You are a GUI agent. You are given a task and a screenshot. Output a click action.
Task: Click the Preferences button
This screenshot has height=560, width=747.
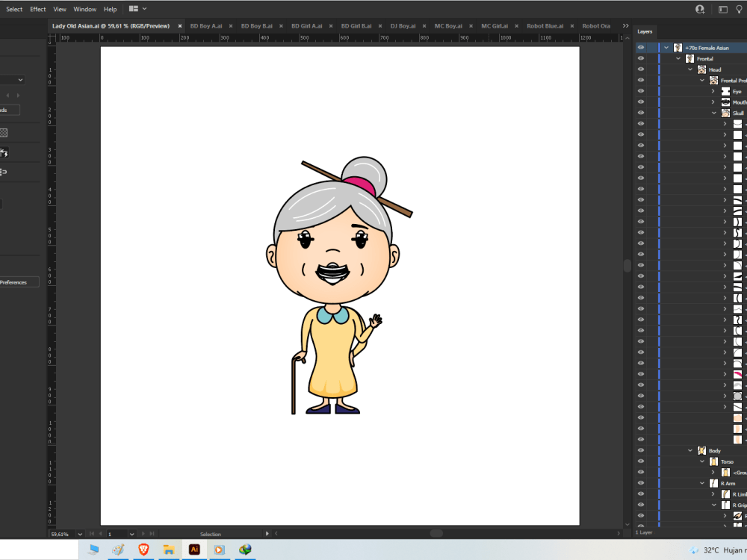[18, 282]
